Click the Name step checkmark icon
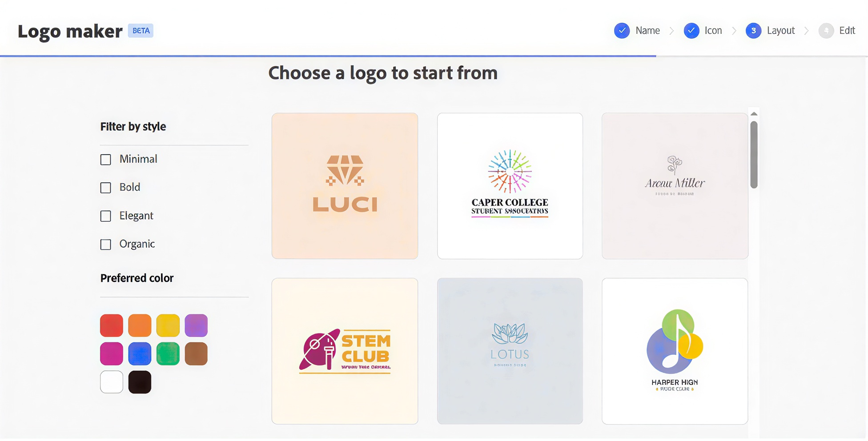 point(622,31)
